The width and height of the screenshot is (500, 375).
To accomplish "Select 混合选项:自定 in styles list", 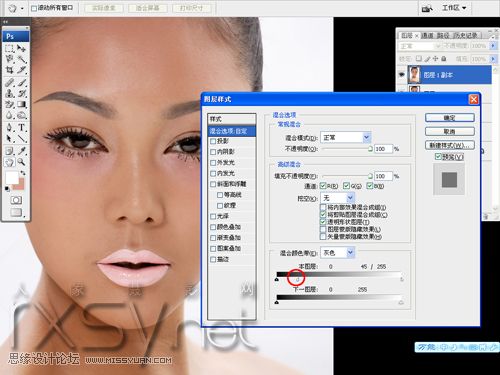I will [232, 131].
